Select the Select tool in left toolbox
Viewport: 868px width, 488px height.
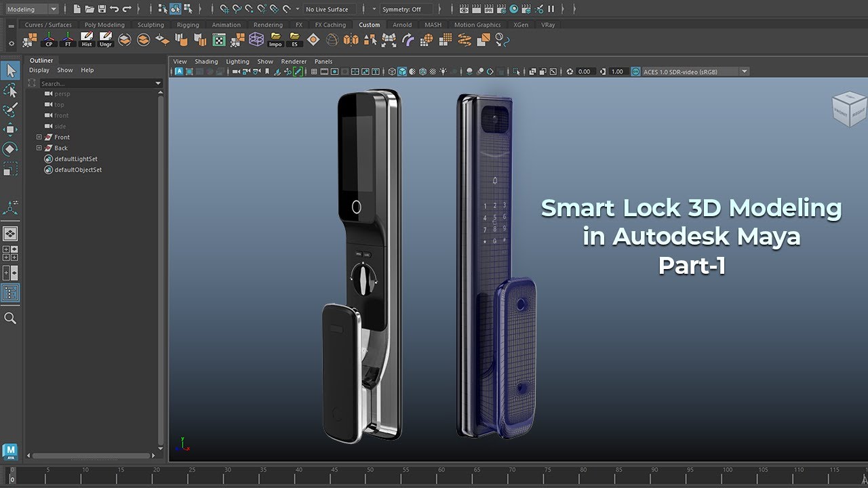click(10, 70)
